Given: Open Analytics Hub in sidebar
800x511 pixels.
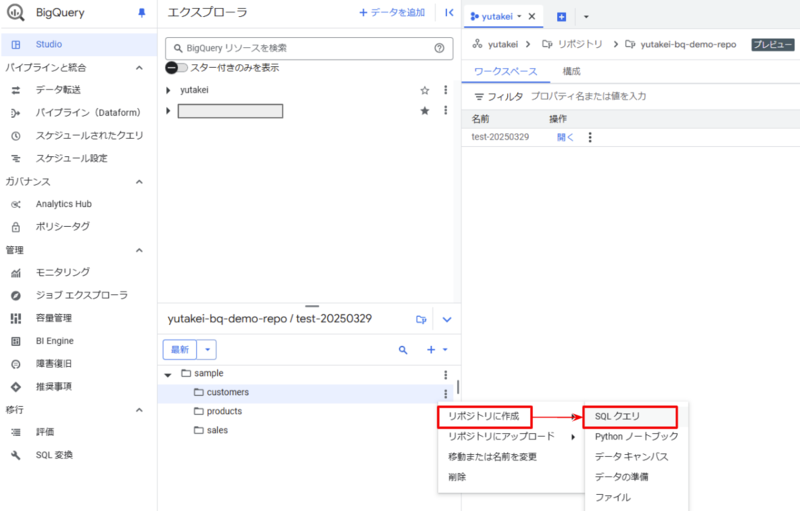Looking at the screenshot, I should tap(63, 204).
